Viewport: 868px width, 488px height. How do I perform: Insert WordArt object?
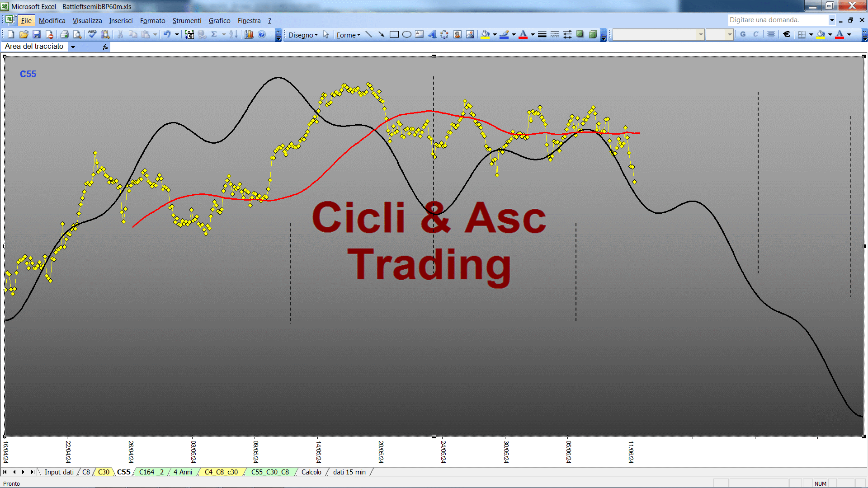pos(432,34)
